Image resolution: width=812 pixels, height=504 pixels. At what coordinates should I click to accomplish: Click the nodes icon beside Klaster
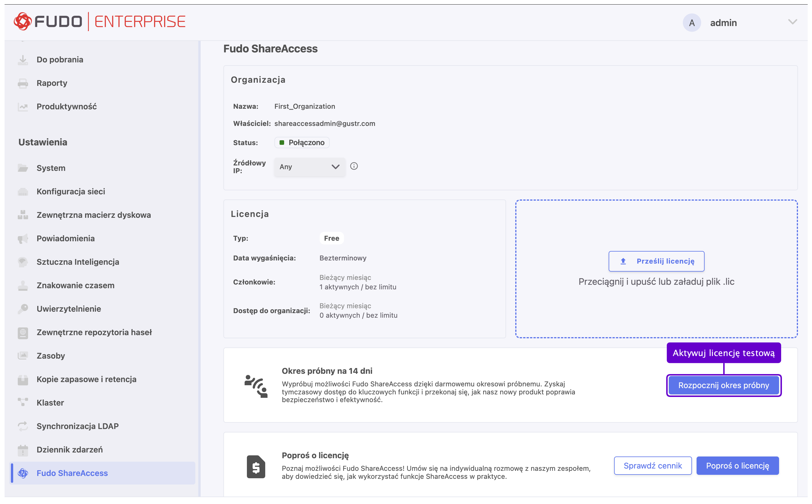click(x=23, y=403)
